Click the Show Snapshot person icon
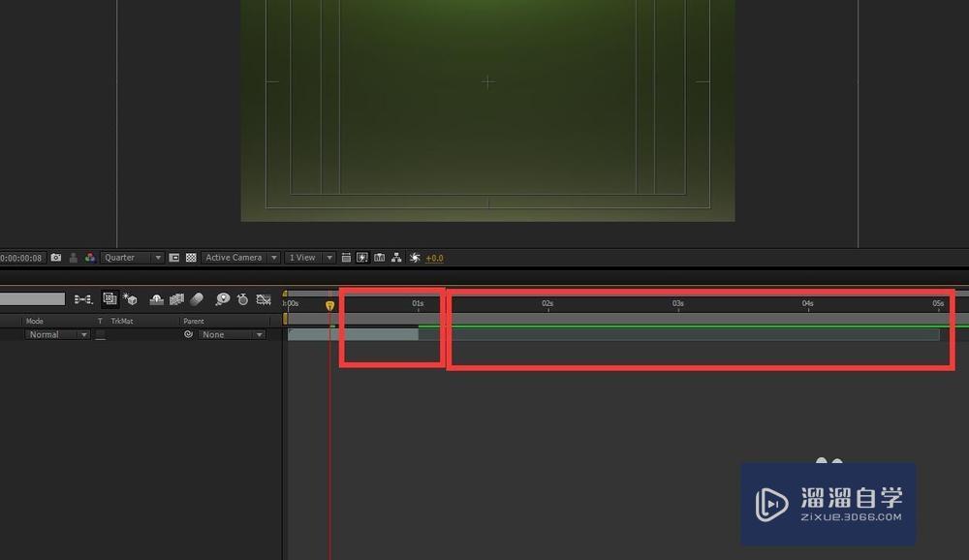Viewport: 969px width, 560px height. pos(74,258)
